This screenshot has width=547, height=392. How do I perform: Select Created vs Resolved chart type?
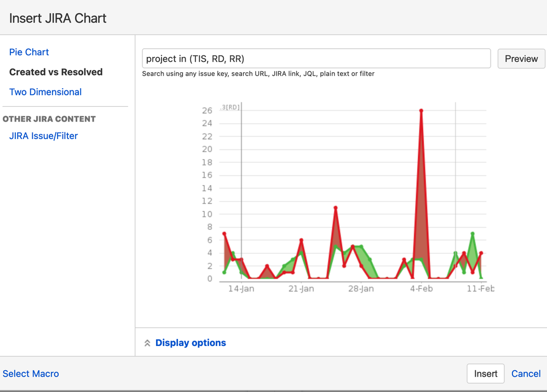56,72
